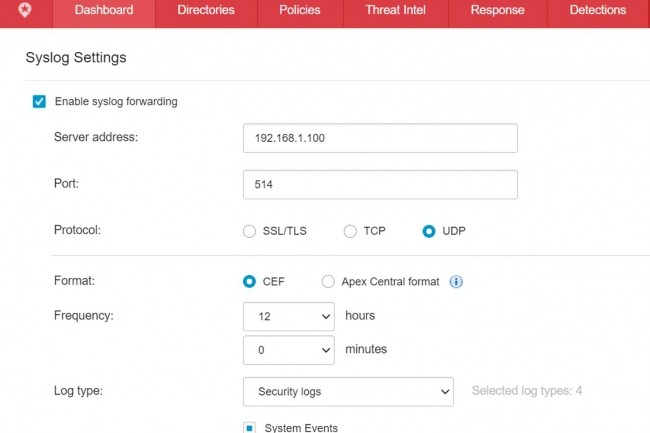Open the frequency hours dropdown

click(x=289, y=316)
